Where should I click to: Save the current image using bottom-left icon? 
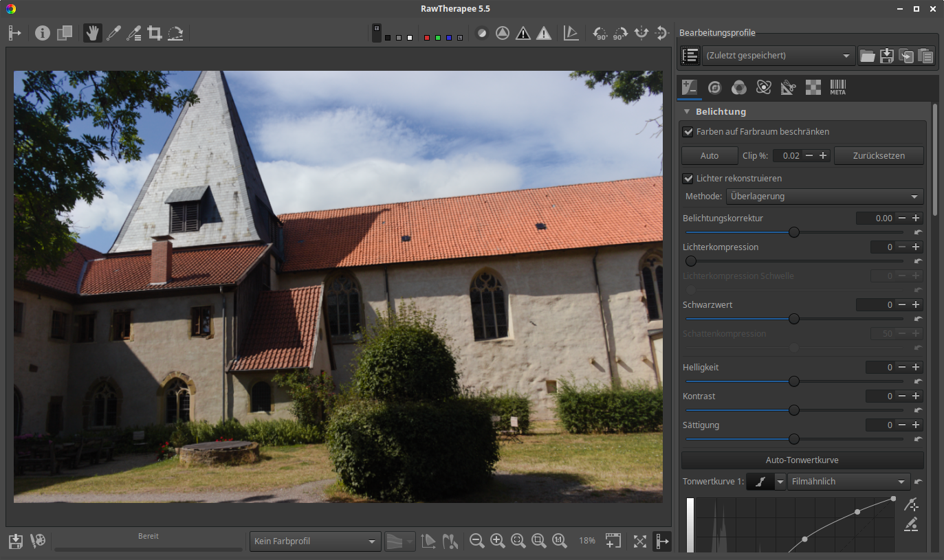(x=16, y=541)
